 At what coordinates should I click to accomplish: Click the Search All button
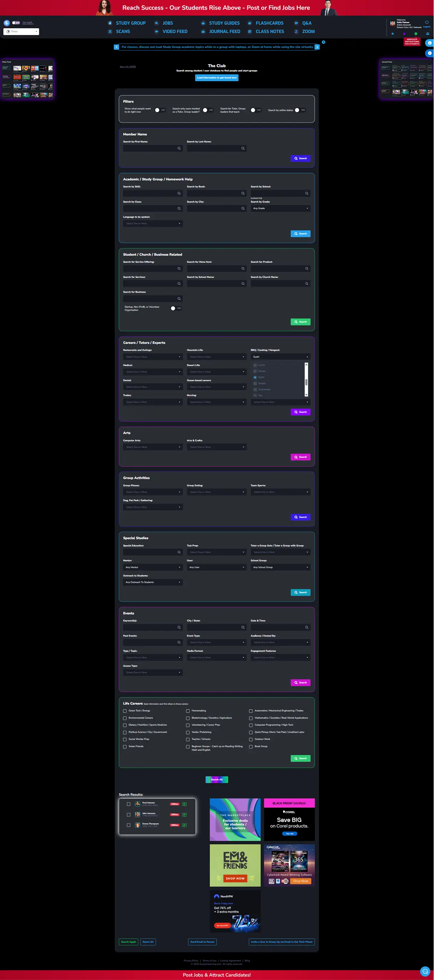(216, 779)
